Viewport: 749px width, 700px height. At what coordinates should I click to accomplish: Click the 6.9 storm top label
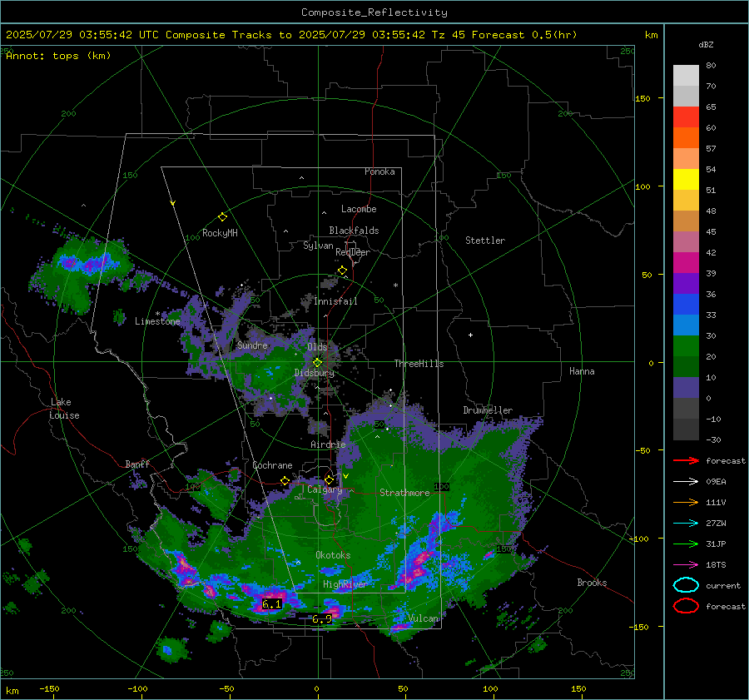click(x=321, y=619)
